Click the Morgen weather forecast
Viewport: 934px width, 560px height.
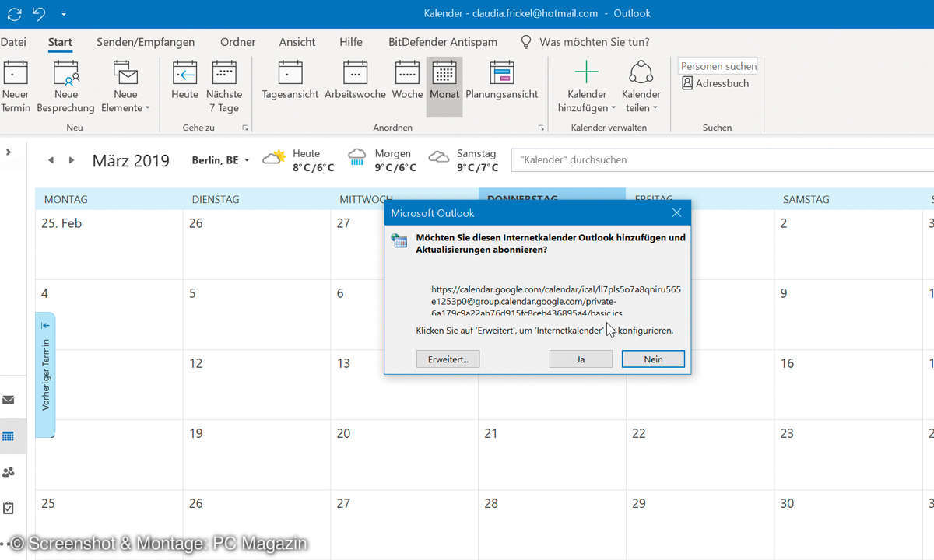coord(382,160)
